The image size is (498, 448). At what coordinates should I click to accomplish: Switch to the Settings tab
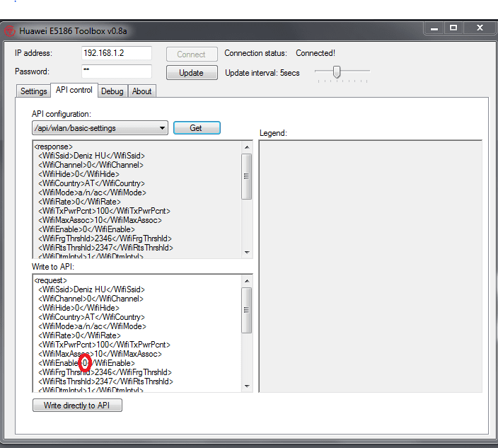coord(33,91)
